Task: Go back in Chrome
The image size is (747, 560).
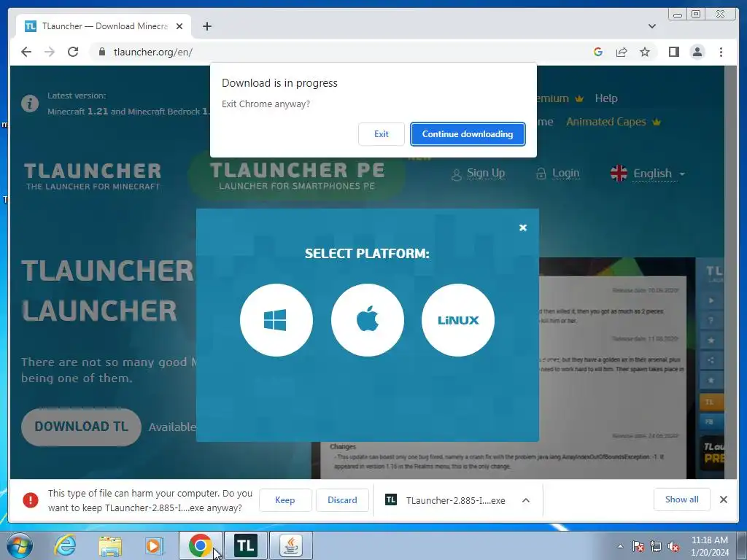Action: (26, 52)
